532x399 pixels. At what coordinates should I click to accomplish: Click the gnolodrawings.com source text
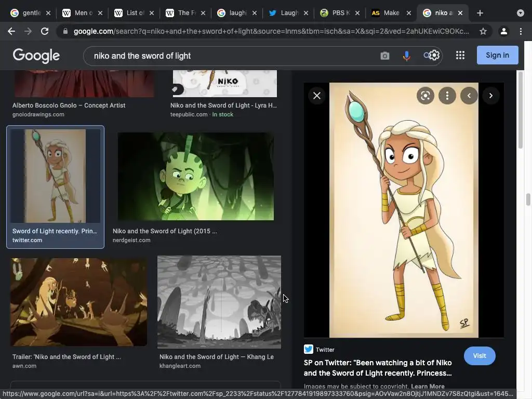point(38,114)
